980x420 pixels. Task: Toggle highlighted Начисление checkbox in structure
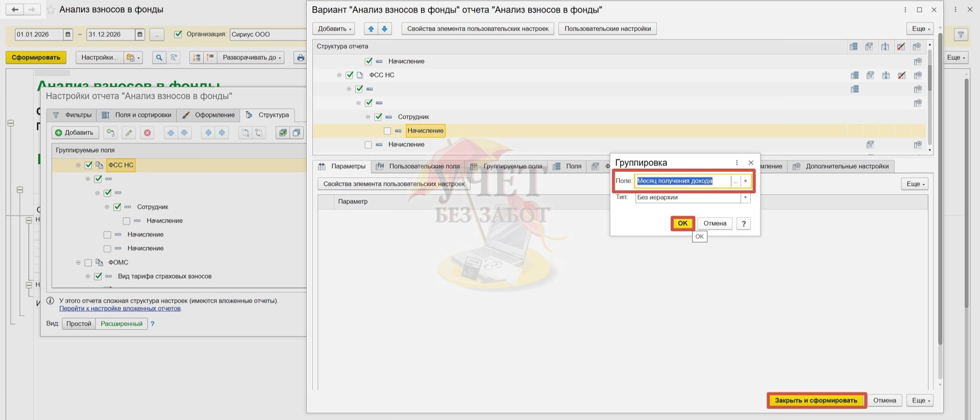tap(387, 131)
